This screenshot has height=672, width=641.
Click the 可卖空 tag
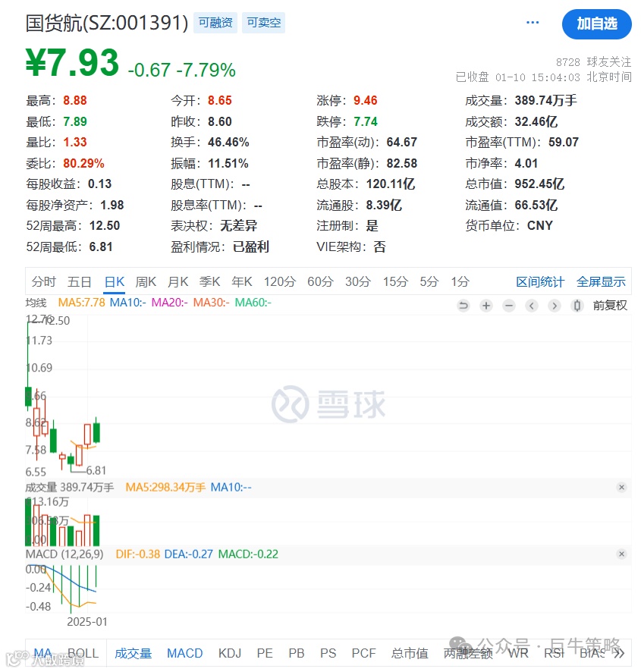(x=264, y=23)
